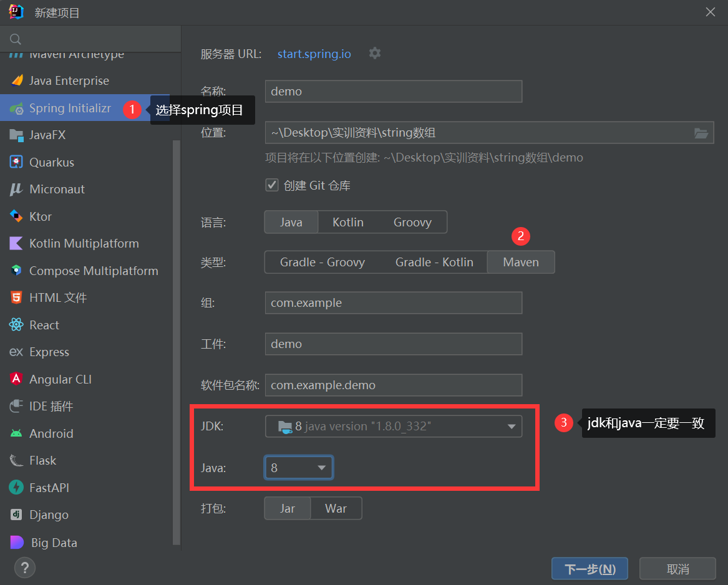Select Jar packaging
This screenshot has height=585, width=728.
(x=288, y=508)
